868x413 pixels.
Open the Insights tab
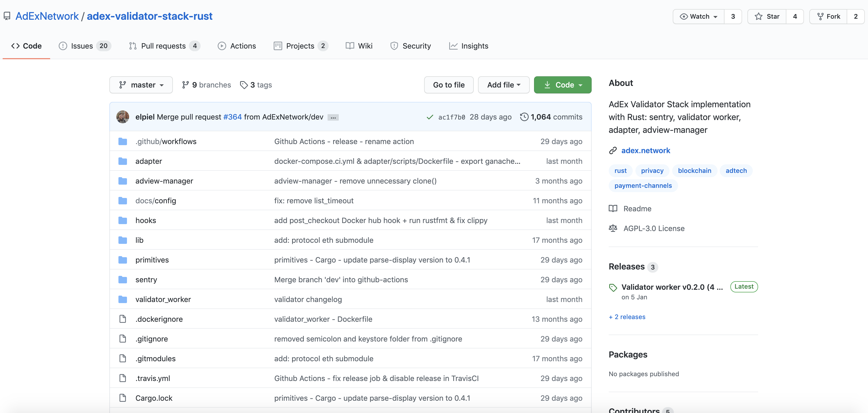click(x=468, y=46)
